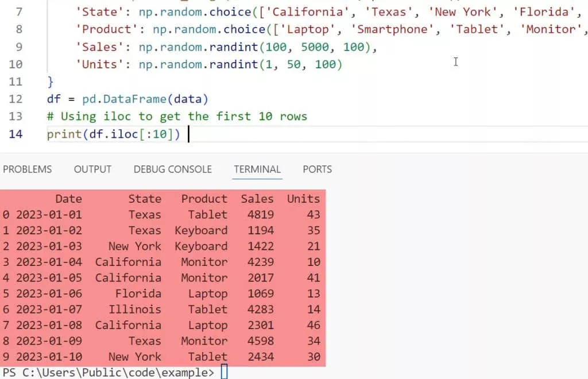This screenshot has width=588, height=379.
Task: Click the iloc comment on line 13
Action: point(177,117)
